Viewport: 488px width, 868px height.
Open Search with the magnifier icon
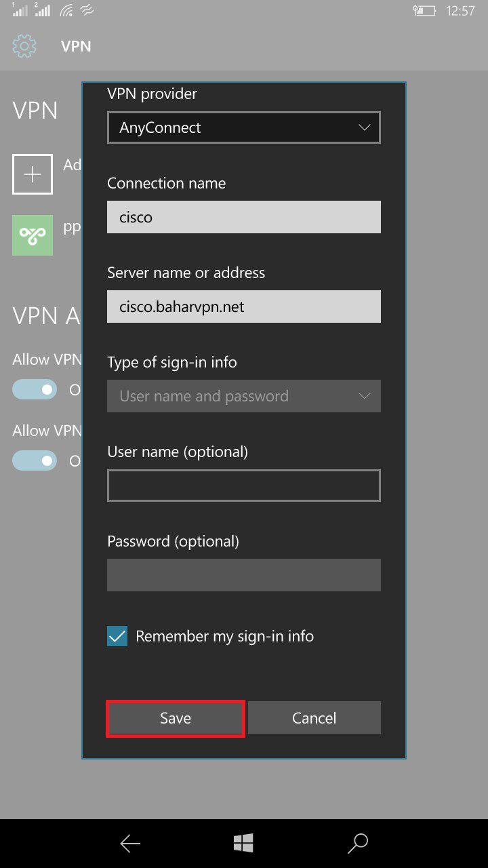(357, 843)
